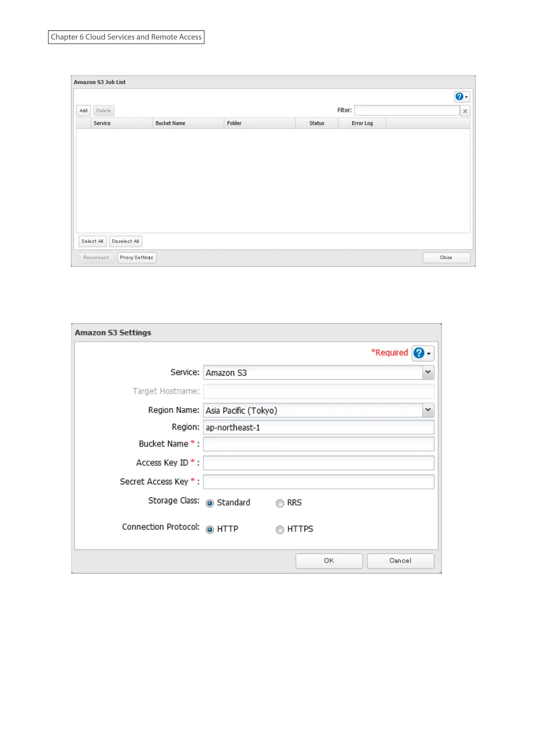This screenshot has height=756, width=535.
Task: Click the Secret Access Key field
Action: pos(318,482)
